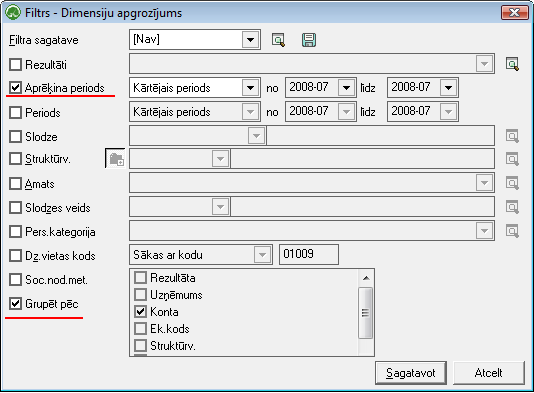534x393 pixels.
Task: Open the Filtra sagatave [Nav] dropdown
Action: [250, 40]
